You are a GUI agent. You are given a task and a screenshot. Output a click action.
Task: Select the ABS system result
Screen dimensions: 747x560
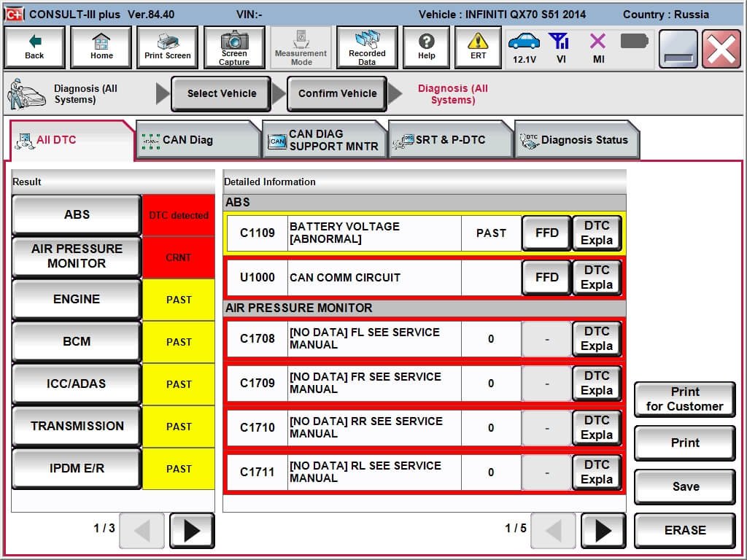[77, 215]
